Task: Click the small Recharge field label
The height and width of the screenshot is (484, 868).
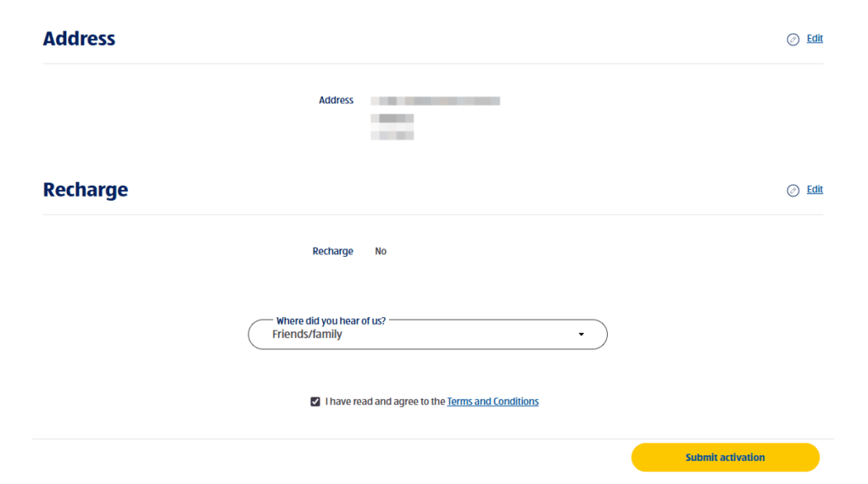Action: 332,251
